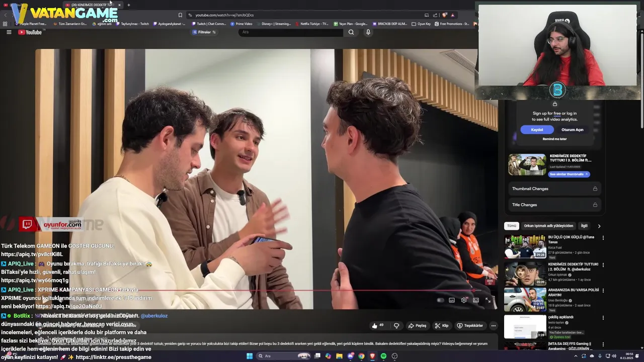Viewport: 644px width, 362px height.
Task: Open options menu for çekiliş açıklandı video
Action: coord(603,318)
